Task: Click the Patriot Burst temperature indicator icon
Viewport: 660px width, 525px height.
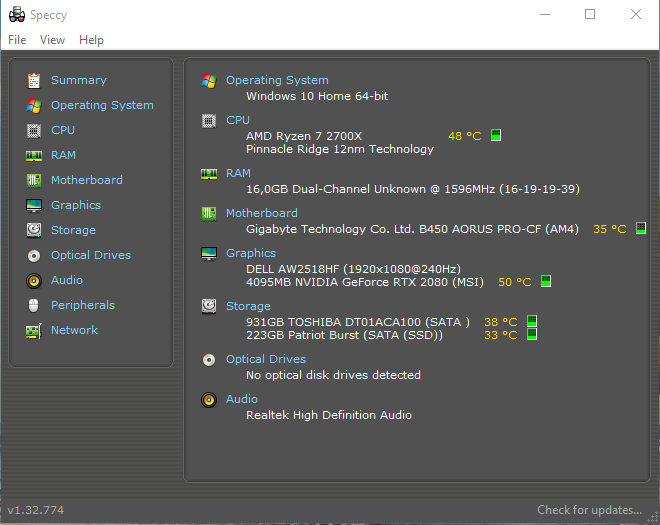Action: [x=532, y=334]
